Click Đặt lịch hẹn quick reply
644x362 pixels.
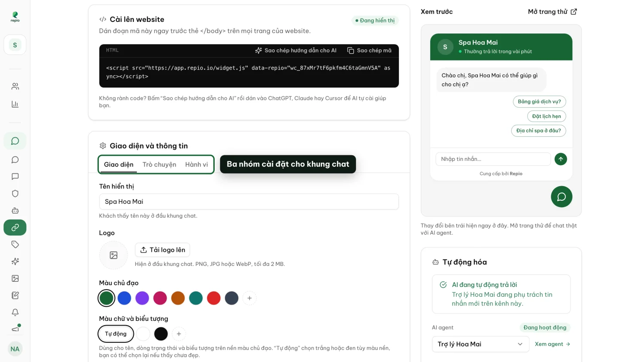(547, 116)
